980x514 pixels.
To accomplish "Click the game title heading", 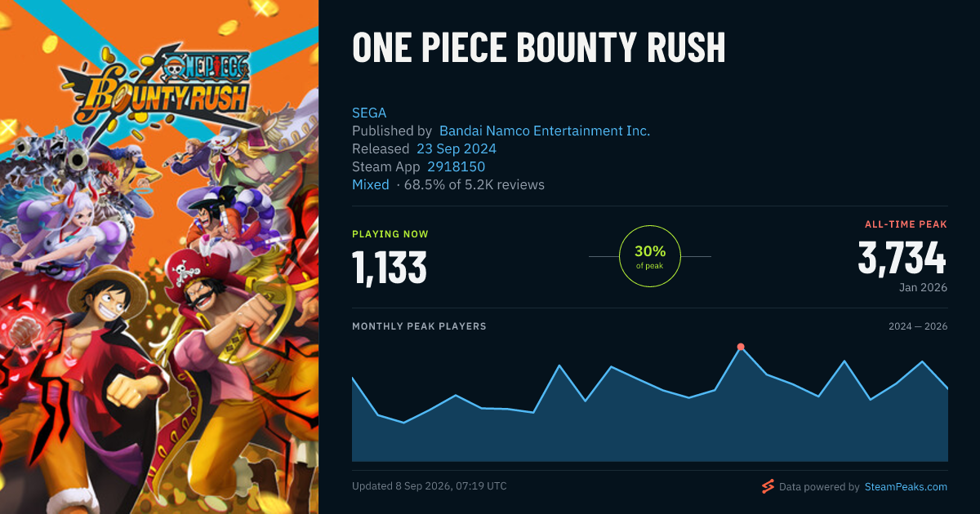I will [x=539, y=48].
